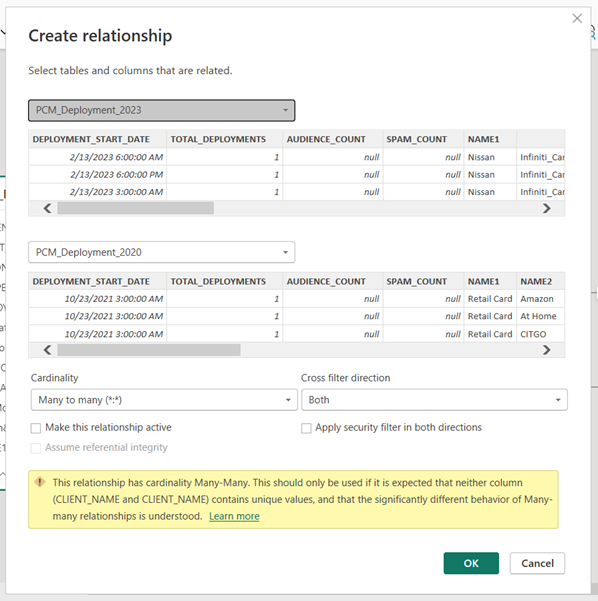The width and height of the screenshot is (598, 601).
Task: Click right scroll arrow of 2023 table preview
Action: coord(547,209)
